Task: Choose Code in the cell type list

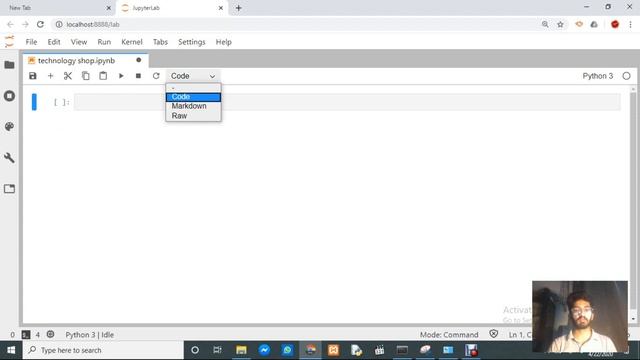Action: tap(193, 97)
